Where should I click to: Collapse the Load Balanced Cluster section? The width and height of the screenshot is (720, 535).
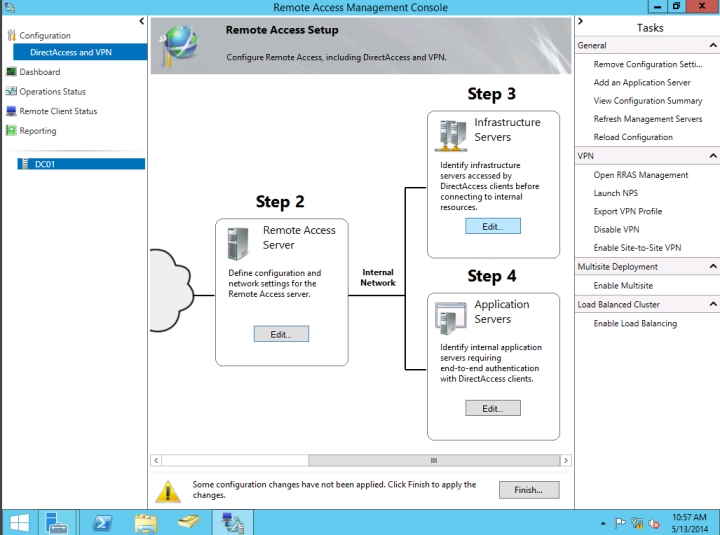click(x=713, y=304)
